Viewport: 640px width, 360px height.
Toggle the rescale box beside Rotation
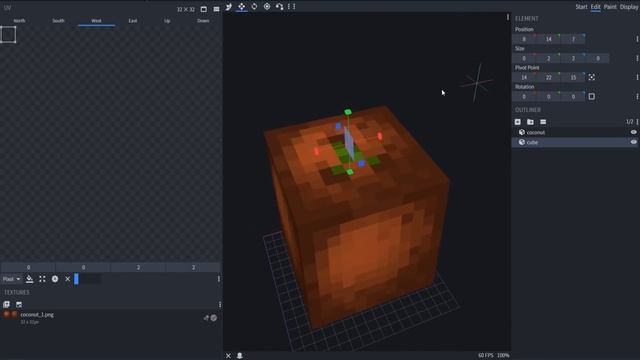(x=591, y=96)
